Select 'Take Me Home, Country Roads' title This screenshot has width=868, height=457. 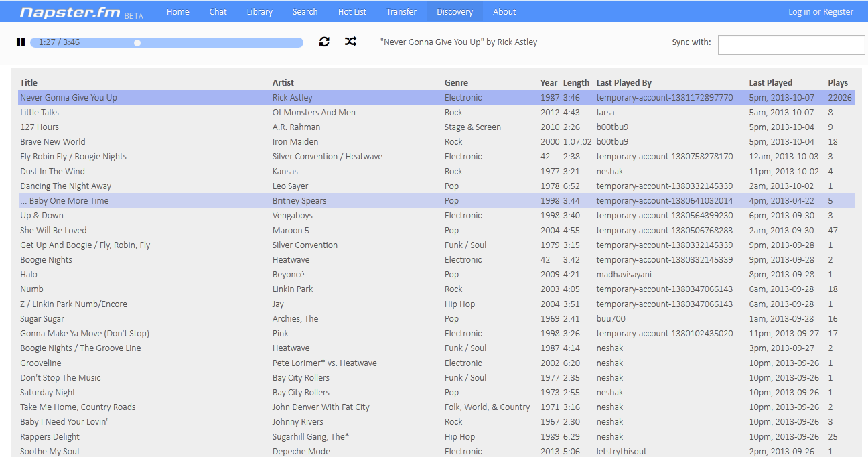pyautogui.click(x=78, y=407)
